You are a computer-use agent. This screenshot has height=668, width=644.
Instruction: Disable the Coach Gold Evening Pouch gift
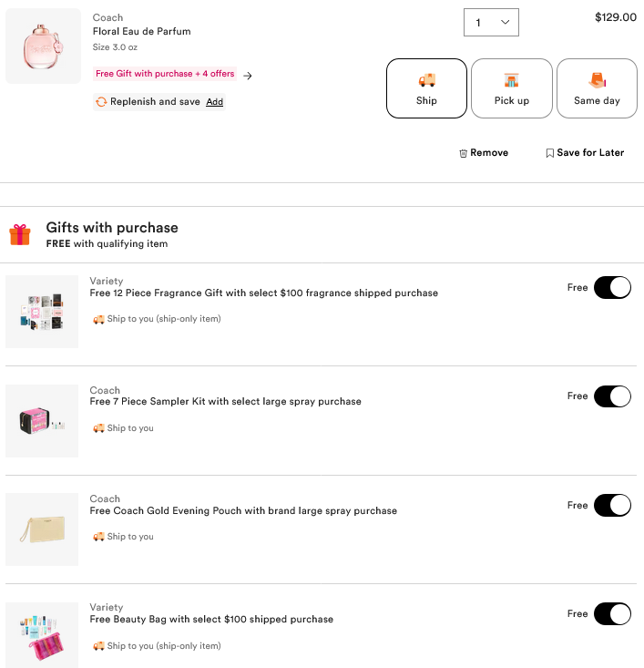(612, 505)
